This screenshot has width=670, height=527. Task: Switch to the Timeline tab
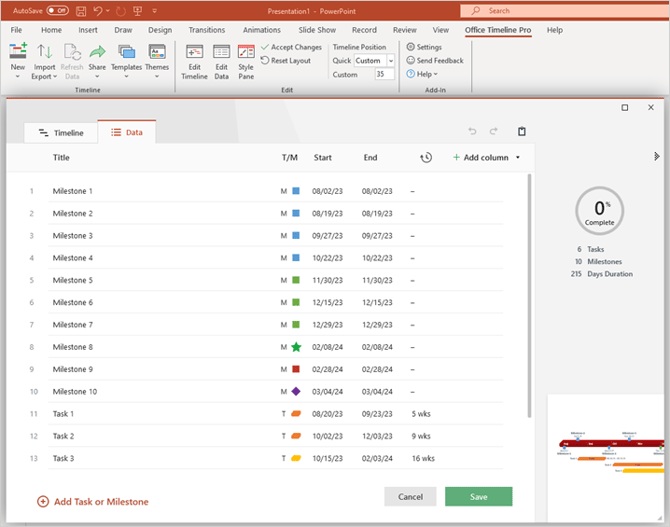61,132
